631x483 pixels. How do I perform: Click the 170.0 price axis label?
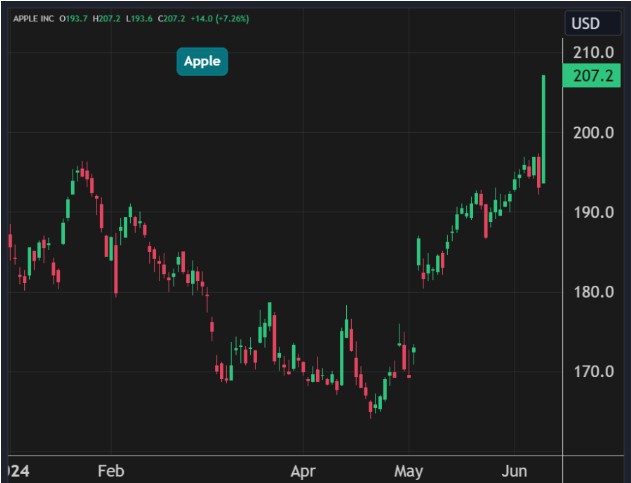pos(594,372)
